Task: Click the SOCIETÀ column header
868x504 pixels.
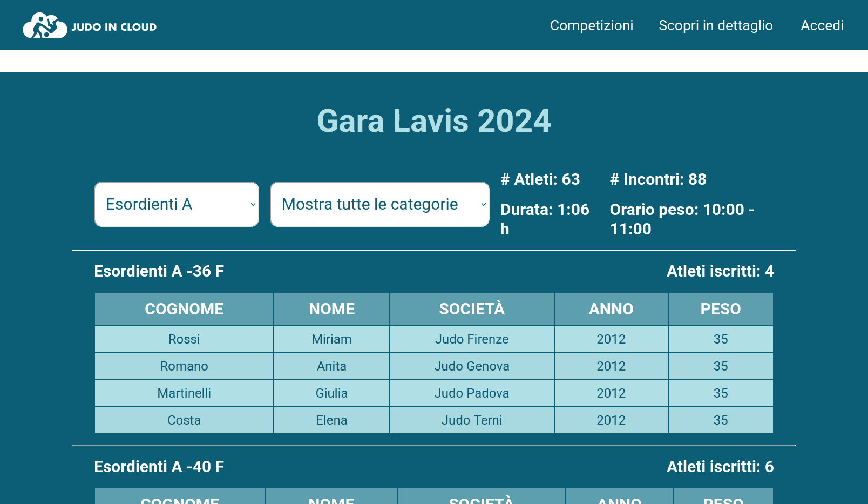Action: (x=472, y=309)
